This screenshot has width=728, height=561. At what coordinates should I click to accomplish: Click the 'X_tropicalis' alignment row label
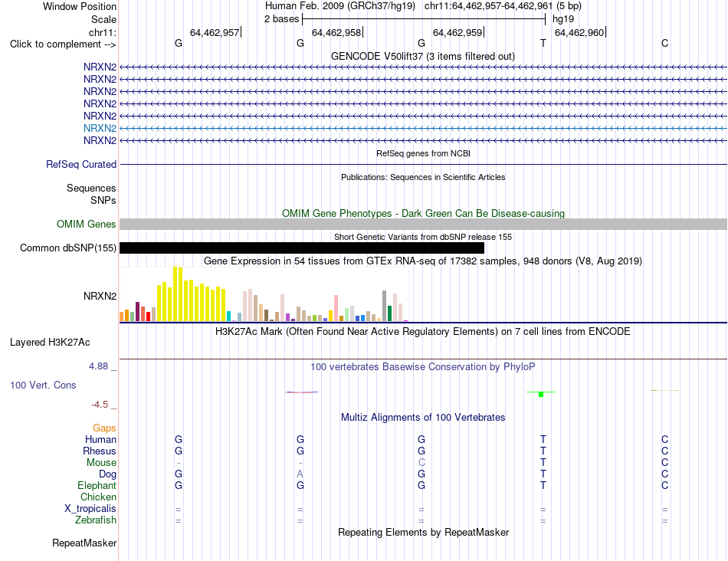coord(90,509)
